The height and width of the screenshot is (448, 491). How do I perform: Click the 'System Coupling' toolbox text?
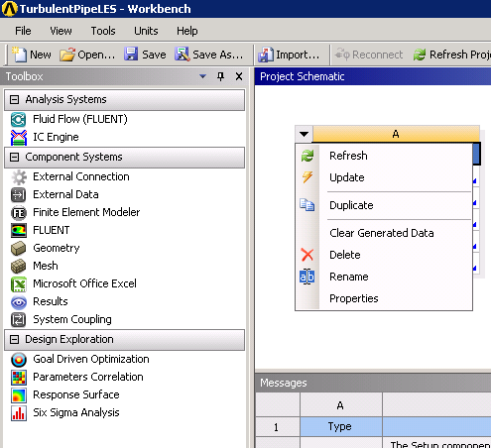pyautogui.click(x=72, y=319)
